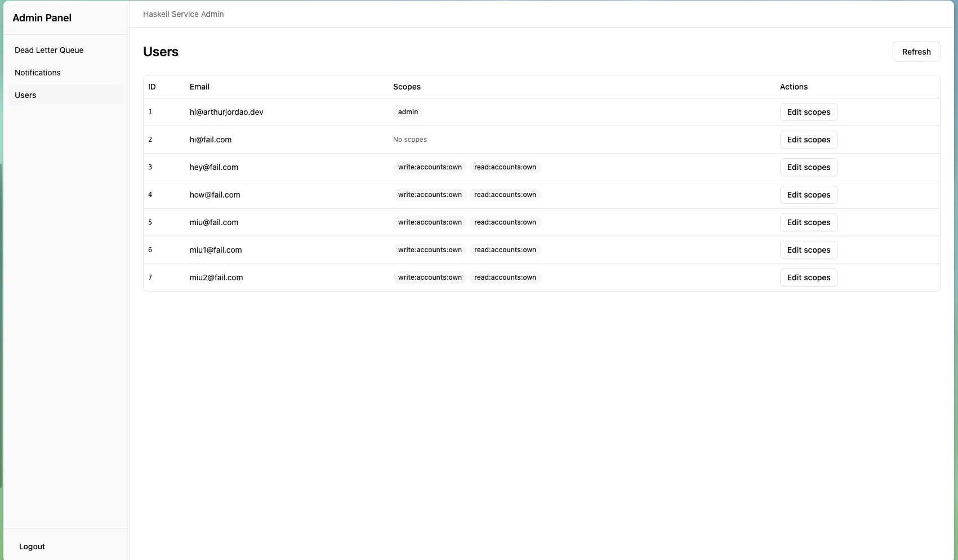
Task: Click read:accounts:own badge for miu2@fail.com
Action: pos(505,277)
